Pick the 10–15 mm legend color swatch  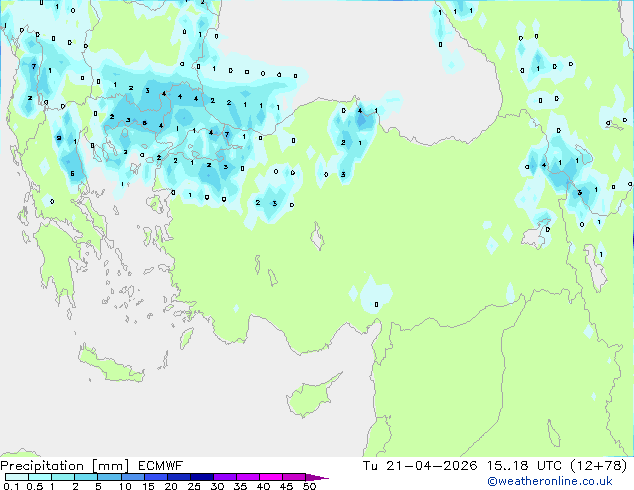pyautogui.click(x=133, y=477)
